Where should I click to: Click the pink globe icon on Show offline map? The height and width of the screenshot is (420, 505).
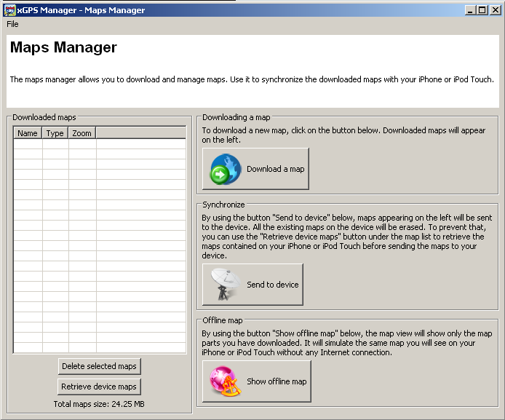tap(225, 381)
